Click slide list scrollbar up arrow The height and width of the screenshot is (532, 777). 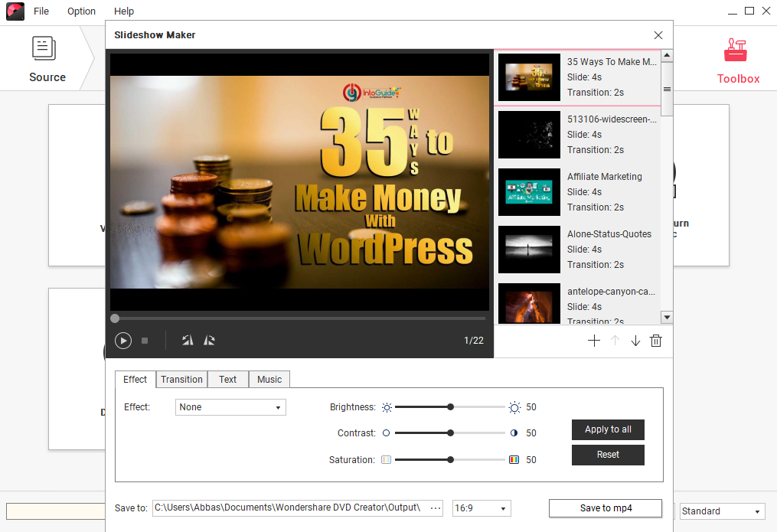pos(667,55)
